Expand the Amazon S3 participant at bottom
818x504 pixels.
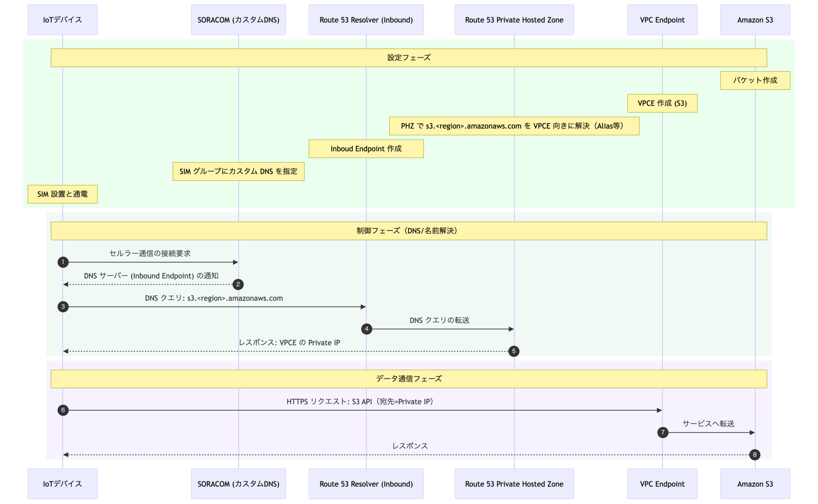click(755, 484)
